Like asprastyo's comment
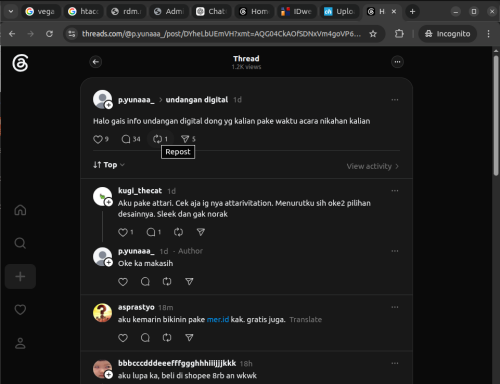500x384 pixels. [123, 338]
